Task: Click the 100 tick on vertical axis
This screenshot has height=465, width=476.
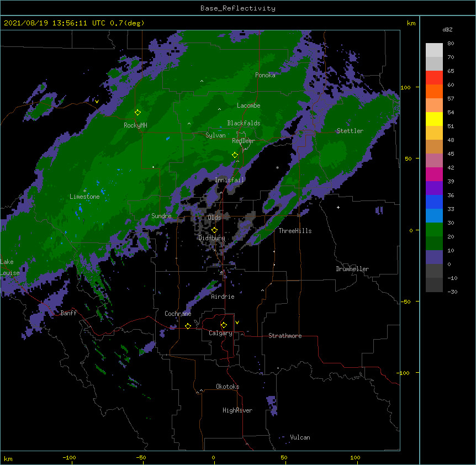Action: pos(405,87)
